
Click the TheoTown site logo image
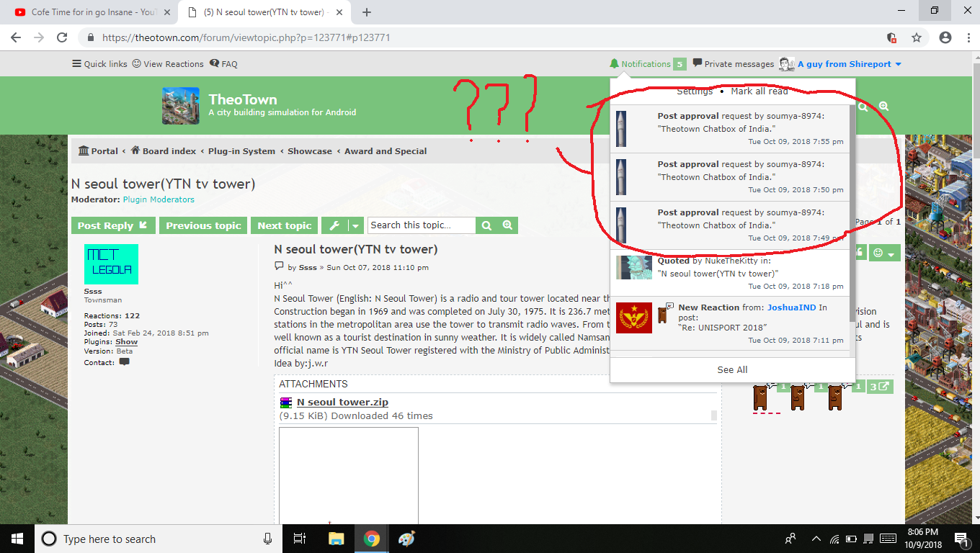click(180, 106)
